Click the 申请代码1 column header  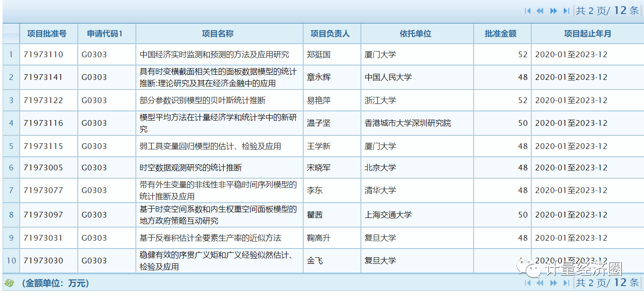[105, 34]
